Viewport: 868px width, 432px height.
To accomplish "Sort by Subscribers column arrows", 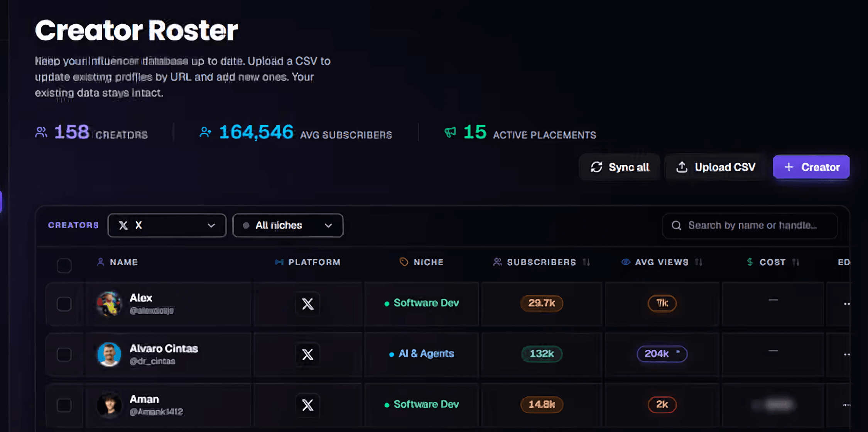I will pyautogui.click(x=586, y=262).
